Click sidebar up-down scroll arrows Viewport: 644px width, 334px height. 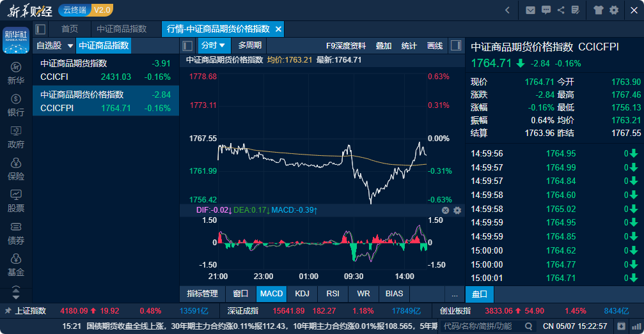click(x=15, y=292)
